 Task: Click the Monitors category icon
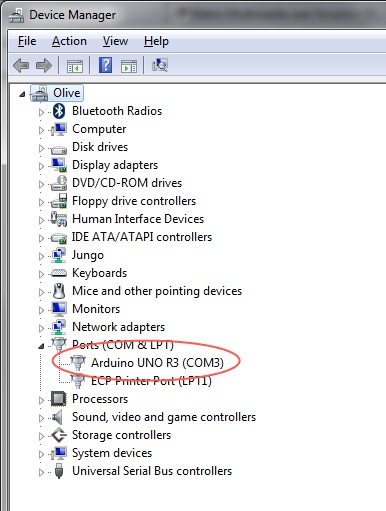pyautogui.click(x=59, y=309)
